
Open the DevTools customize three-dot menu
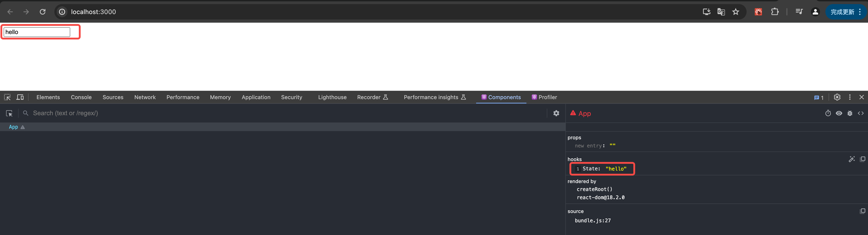[850, 97]
